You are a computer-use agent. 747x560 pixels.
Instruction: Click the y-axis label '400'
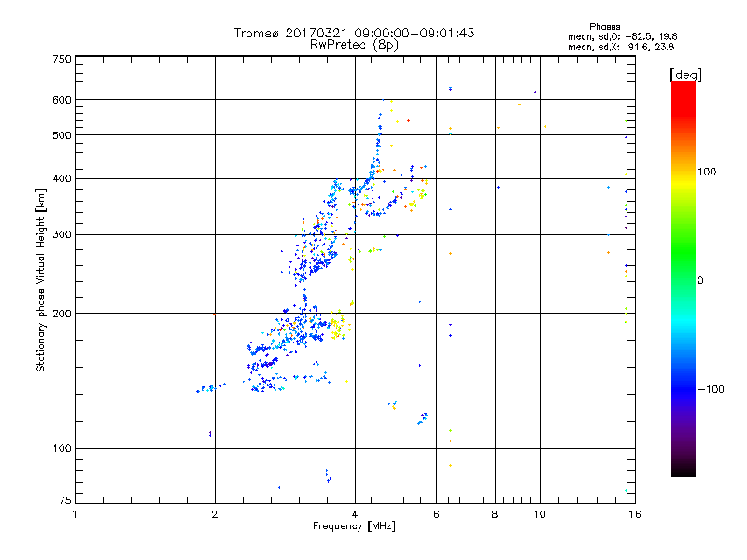[x=63, y=178]
